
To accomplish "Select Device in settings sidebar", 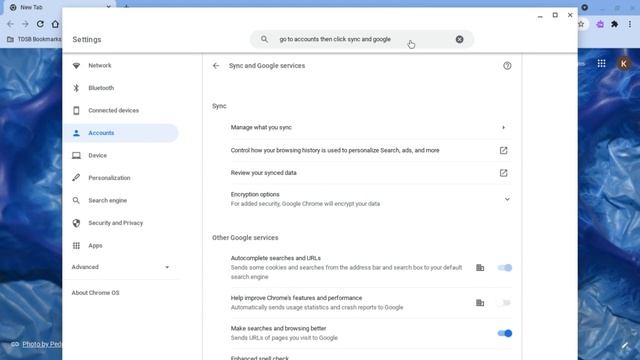I will coord(121,156).
